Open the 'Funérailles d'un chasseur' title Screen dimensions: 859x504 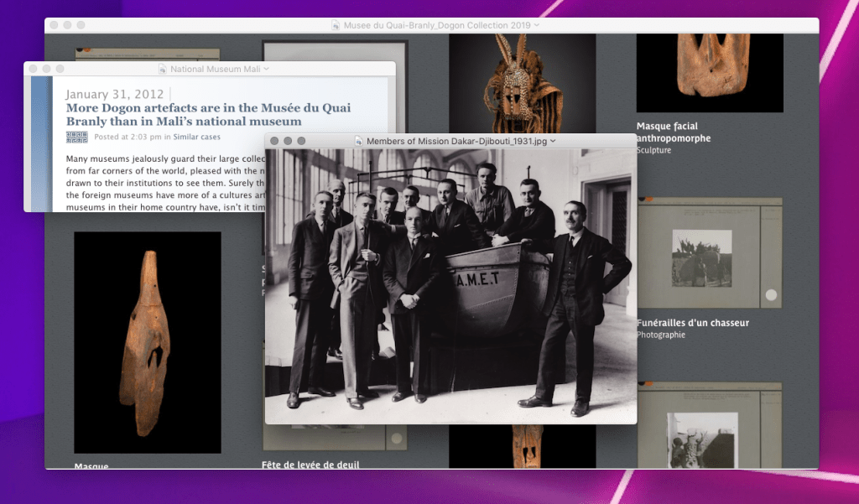pyautogui.click(x=692, y=323)
